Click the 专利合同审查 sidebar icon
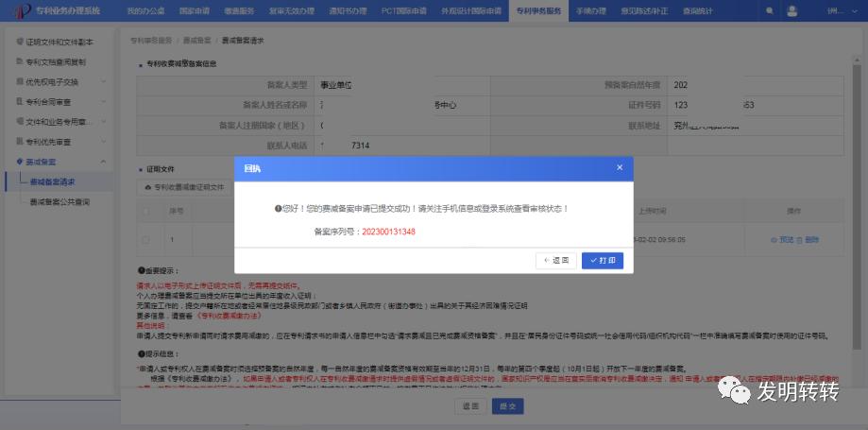This screenshot has width=868, height=430. tap(20, 102)
